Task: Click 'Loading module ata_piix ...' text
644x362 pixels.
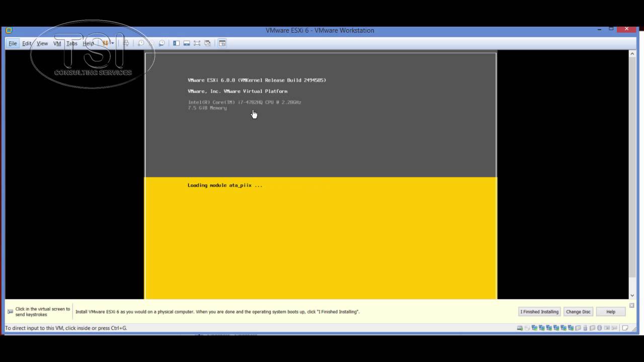Action: pyautogui.click(x=225, y=186)
